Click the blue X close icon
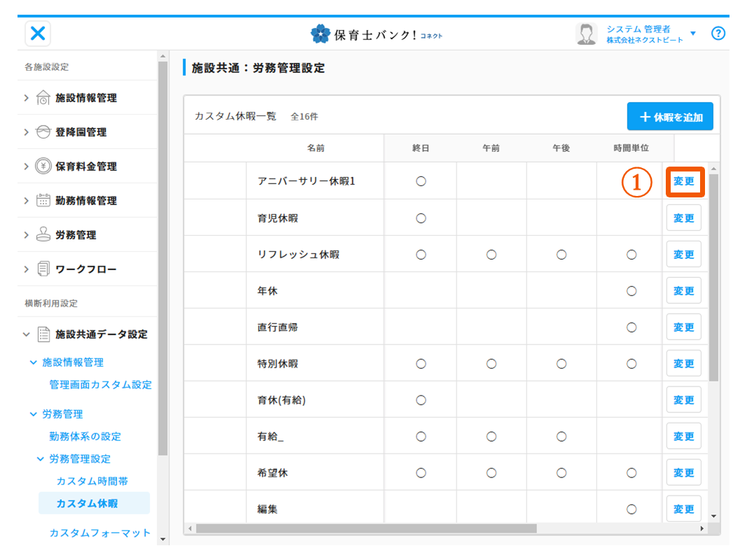This screenshot has width=747, height=560. tap(38, 33)
